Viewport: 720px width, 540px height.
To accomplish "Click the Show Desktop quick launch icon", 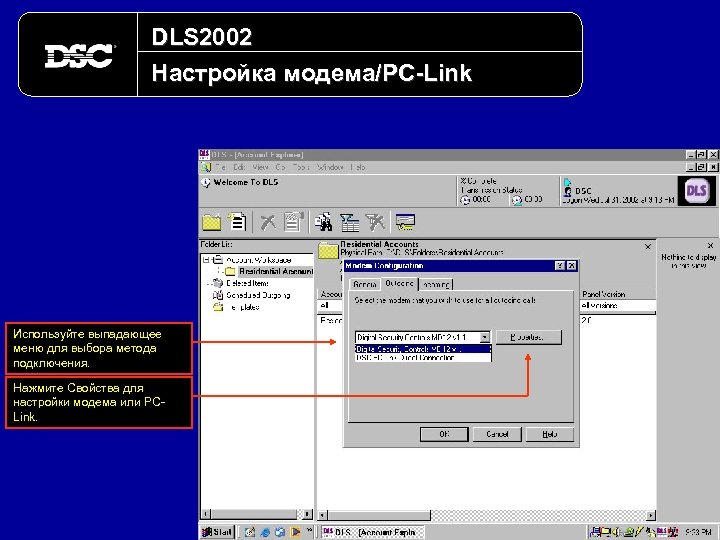I will [x=249, y=532].
